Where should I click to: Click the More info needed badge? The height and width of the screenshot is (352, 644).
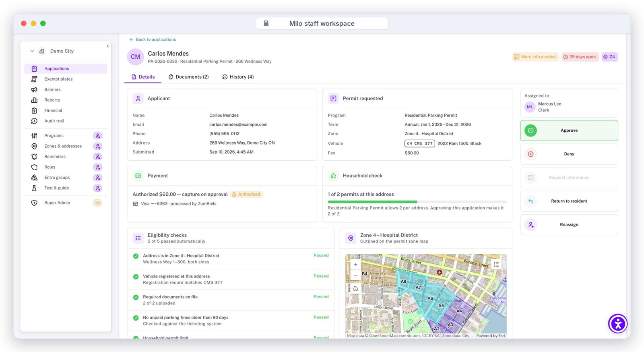[x=535, y=57]
